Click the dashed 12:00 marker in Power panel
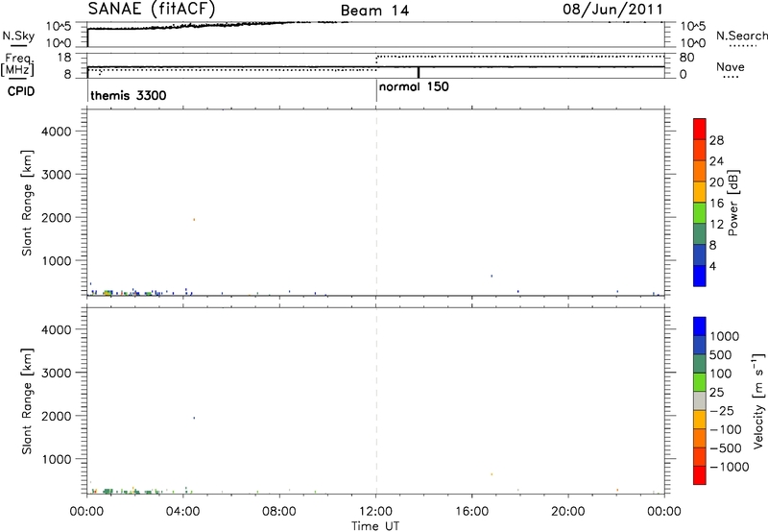The image size is (768, 532). pos(376,203)
